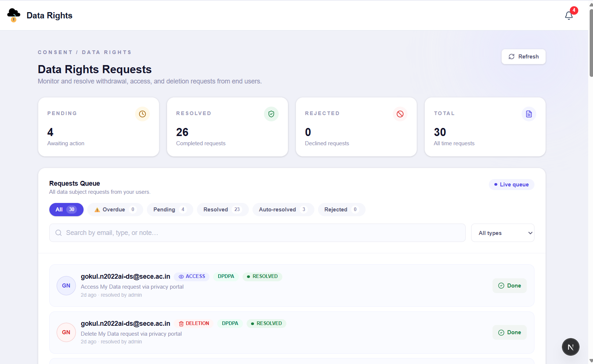This screenshot has width=593, height=364.
Task: Select the Overdue filter tab
Action: click(x=115, y=210)
